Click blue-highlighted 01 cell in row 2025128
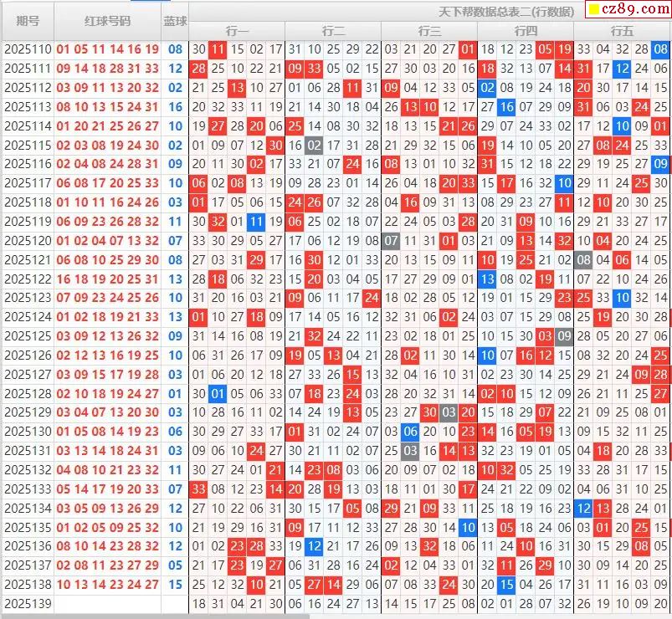The width and height of the screenshot is (672, 619). click(218, 393)
